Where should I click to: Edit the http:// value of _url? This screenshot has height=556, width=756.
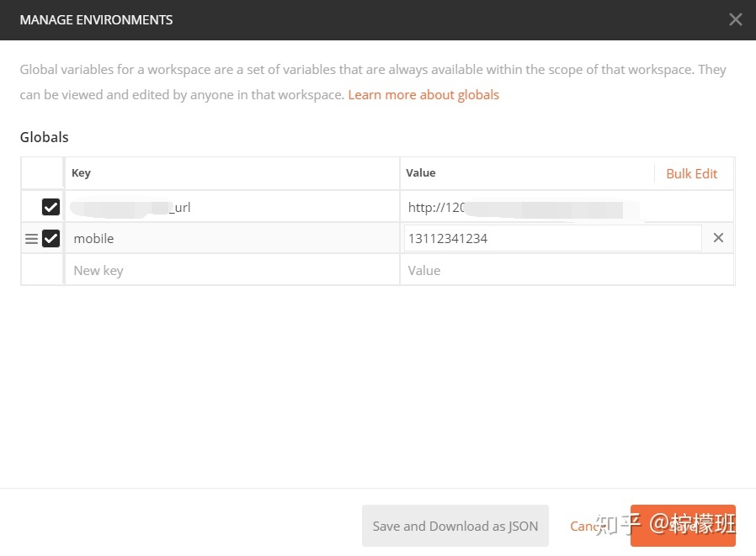tap(567, 207)
